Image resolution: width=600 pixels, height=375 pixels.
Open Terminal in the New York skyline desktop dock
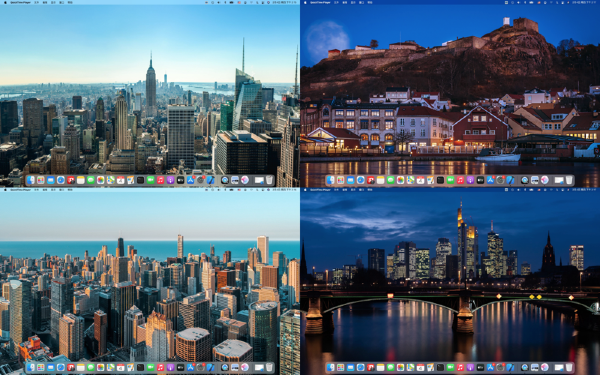click(x=140, y=180)
